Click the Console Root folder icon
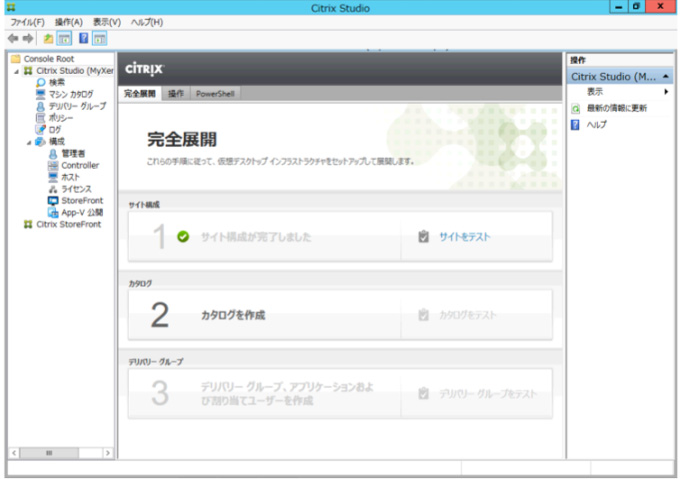The width and height of the screenshot is (680, 479). coord(16,59)
